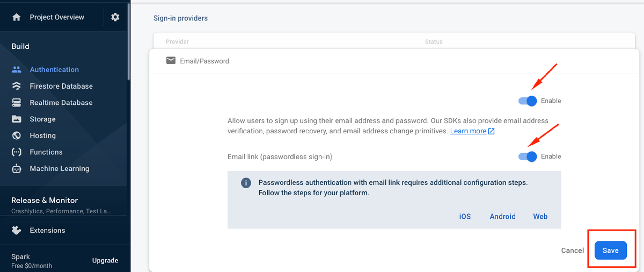Toggle the Email/Password Enable switch
The height and width of the screenshot is (272, 644).
coord(528,101)
